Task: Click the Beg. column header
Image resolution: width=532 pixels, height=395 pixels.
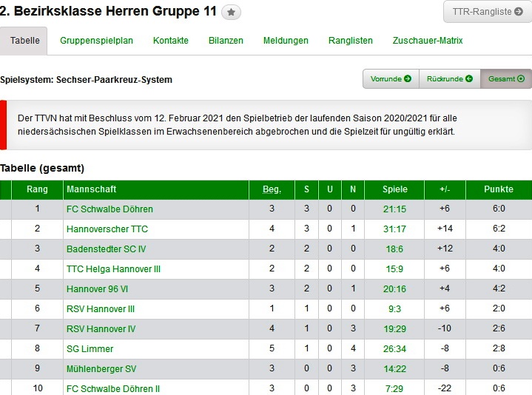Action: pos(272,189)
